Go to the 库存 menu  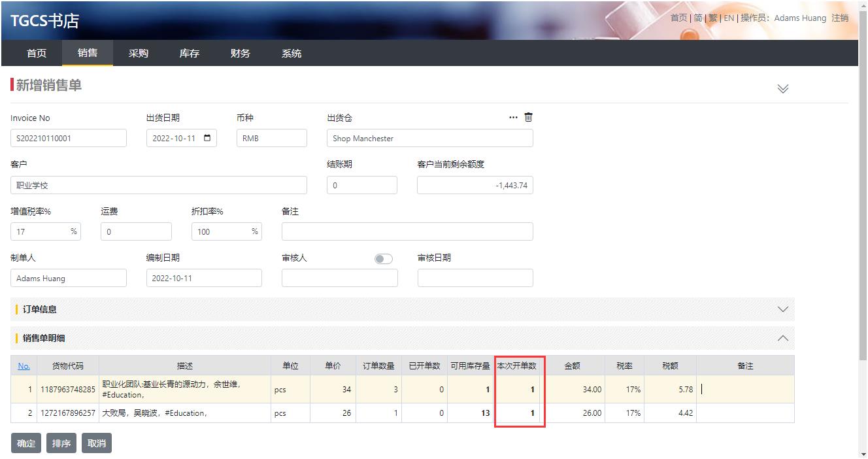(190, 53)
